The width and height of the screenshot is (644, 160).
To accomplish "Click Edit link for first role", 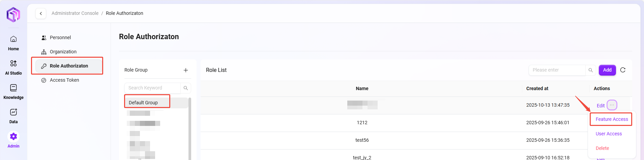I will tap(601, 106).
